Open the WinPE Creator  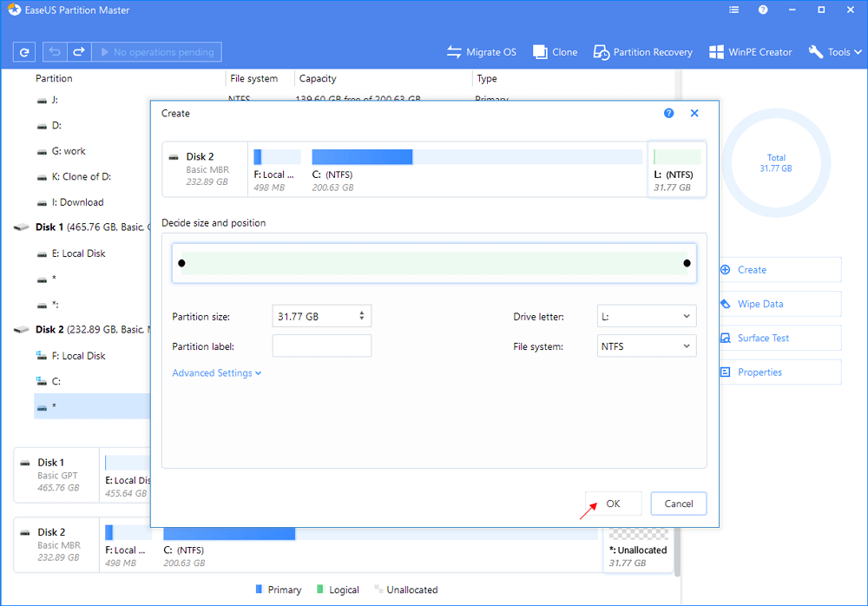click(x=750, y=52)
